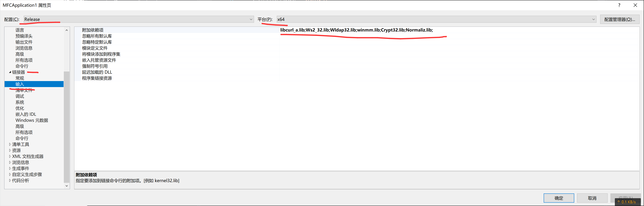Collapse the 链接器 tree node
This screenshot has width=644, height=206.
tap(10, 72)
